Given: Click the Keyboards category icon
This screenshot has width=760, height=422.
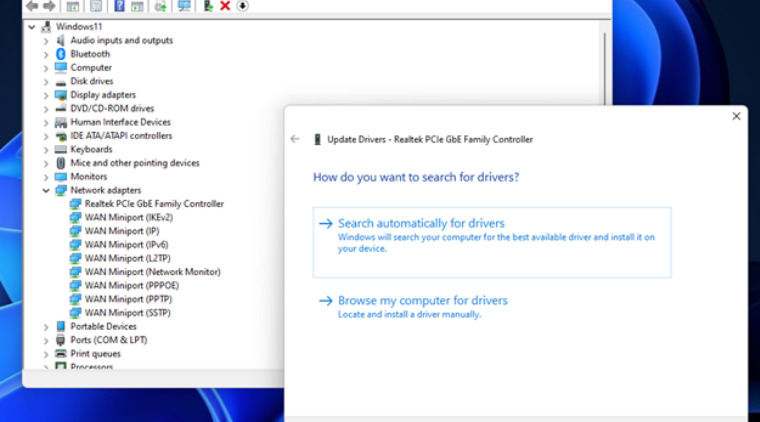Looking at the screenshot, I should coord(61,149).
